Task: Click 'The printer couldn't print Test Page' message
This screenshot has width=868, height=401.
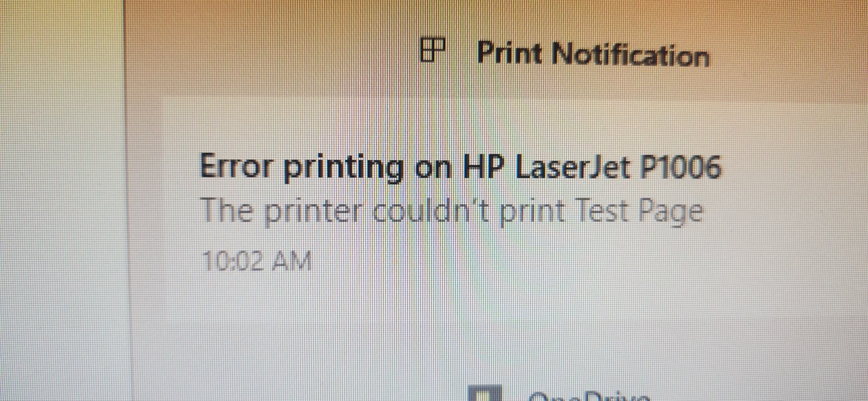Action: [452, 212]
